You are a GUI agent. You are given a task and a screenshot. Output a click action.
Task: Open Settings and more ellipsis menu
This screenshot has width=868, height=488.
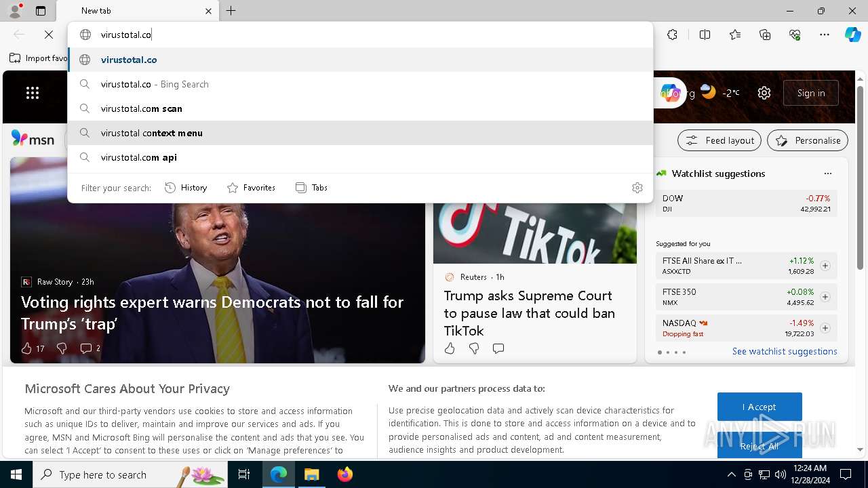[825, 35]
